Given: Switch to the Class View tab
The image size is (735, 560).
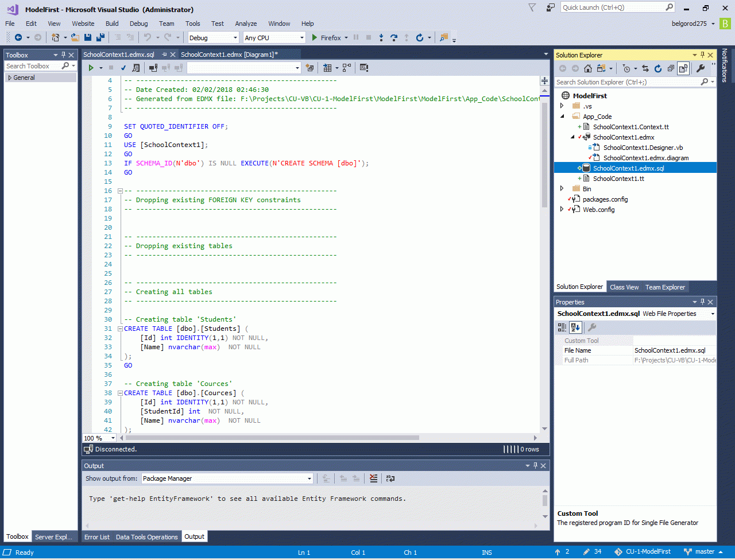Looking at the screenshot, I should 624,287.
